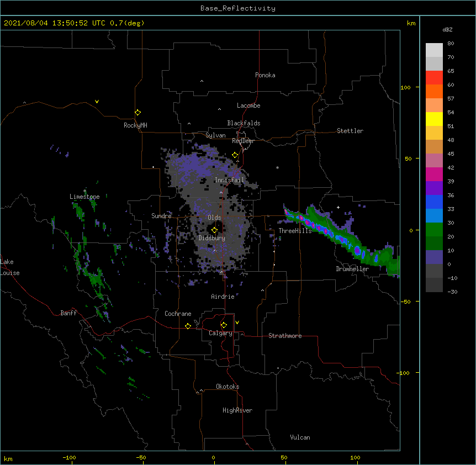Click the Sundre city label
This screenshot has width=476, height=465.
(161, 216)
